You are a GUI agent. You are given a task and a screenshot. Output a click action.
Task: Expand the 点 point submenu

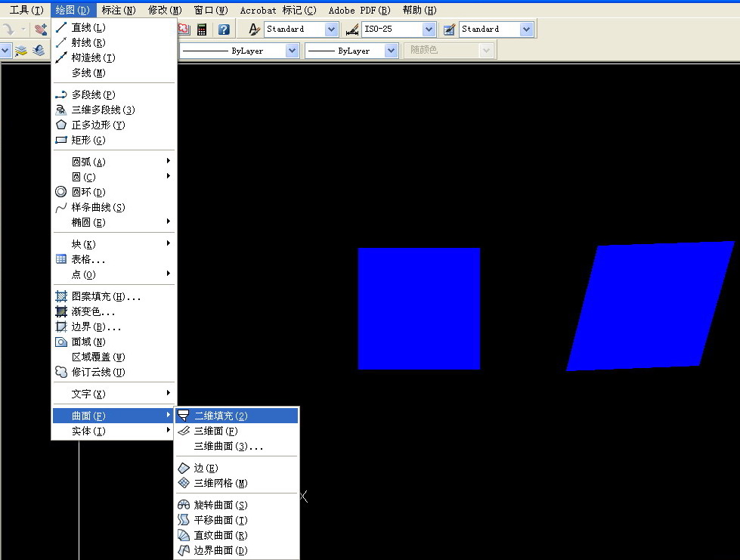pyautogui.click(x=113, y=274)
